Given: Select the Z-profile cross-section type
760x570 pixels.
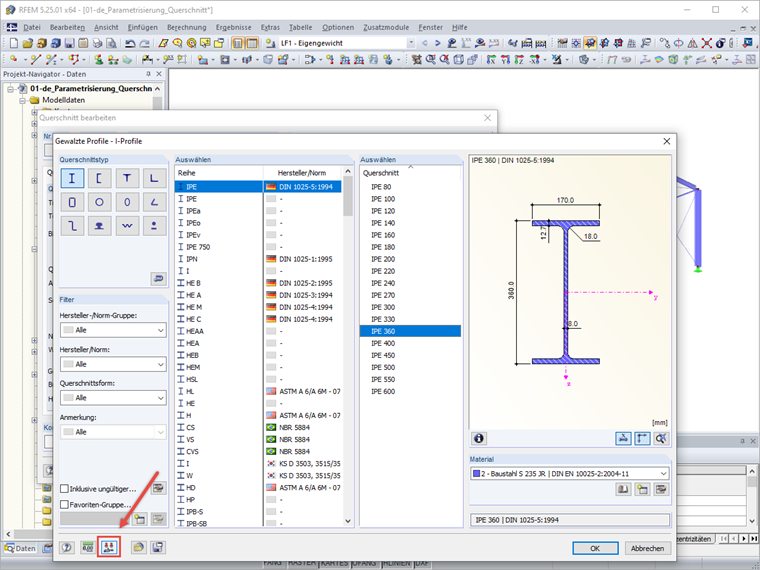Looking at the screenshot, I should (x=72, y=226).
